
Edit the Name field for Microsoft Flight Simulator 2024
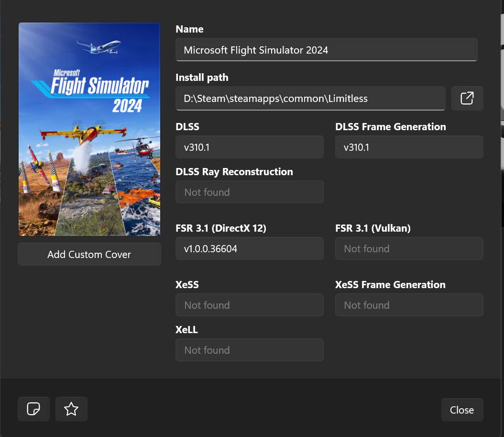click(326, 50)
